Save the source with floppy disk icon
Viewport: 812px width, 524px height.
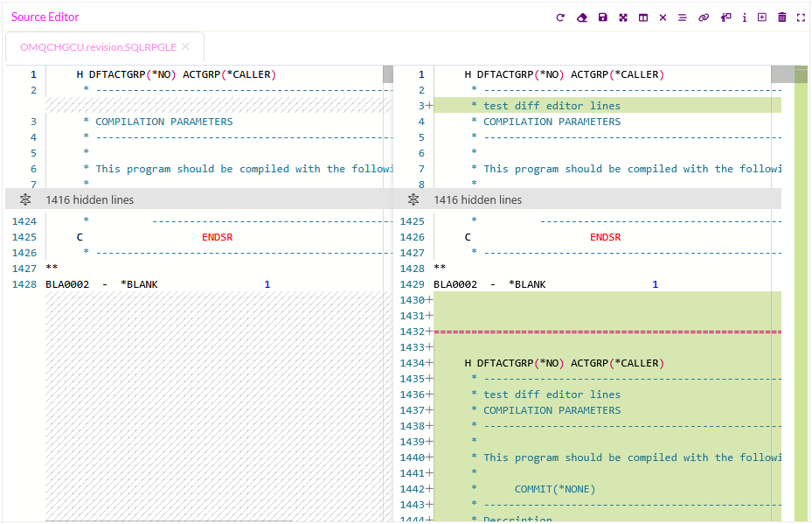click(602, 17)
